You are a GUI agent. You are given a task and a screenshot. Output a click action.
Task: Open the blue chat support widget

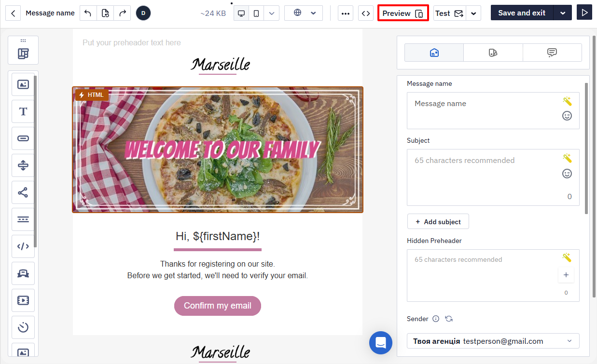click(381, 343)
